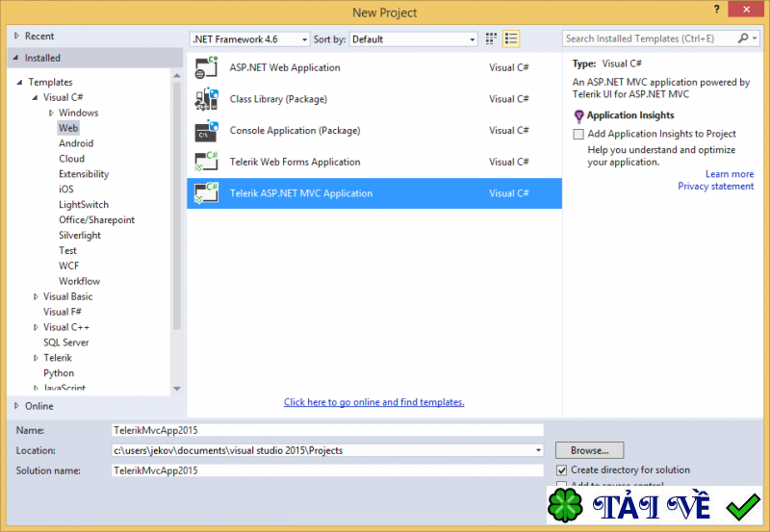Open the Sort by Default dropdown
This screenshot has height=532, width=770.
pos(414,39)
